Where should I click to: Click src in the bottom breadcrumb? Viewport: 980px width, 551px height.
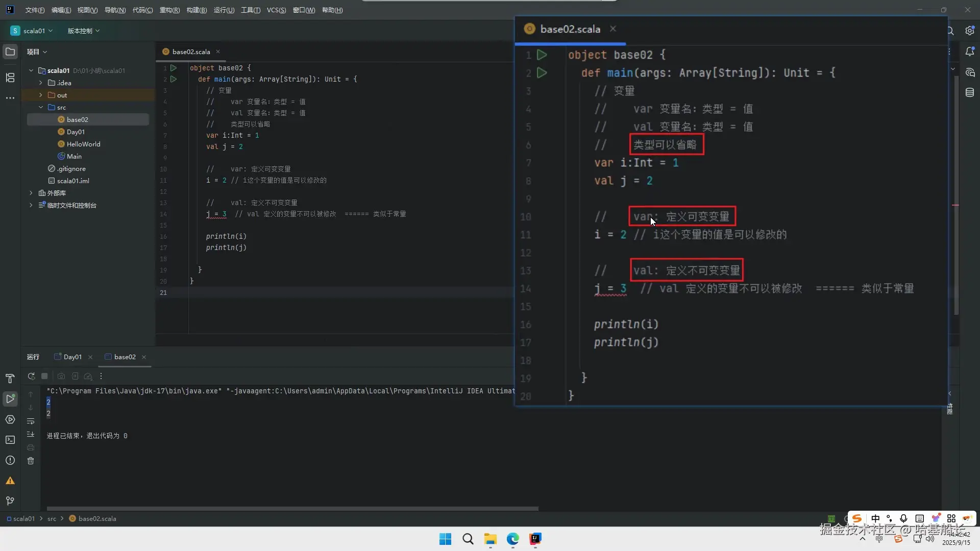52,518
